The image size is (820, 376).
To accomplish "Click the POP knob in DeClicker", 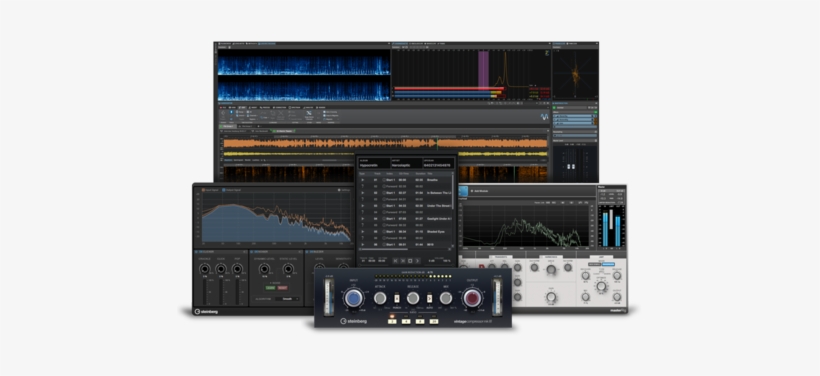I will [x=237, y=269].
